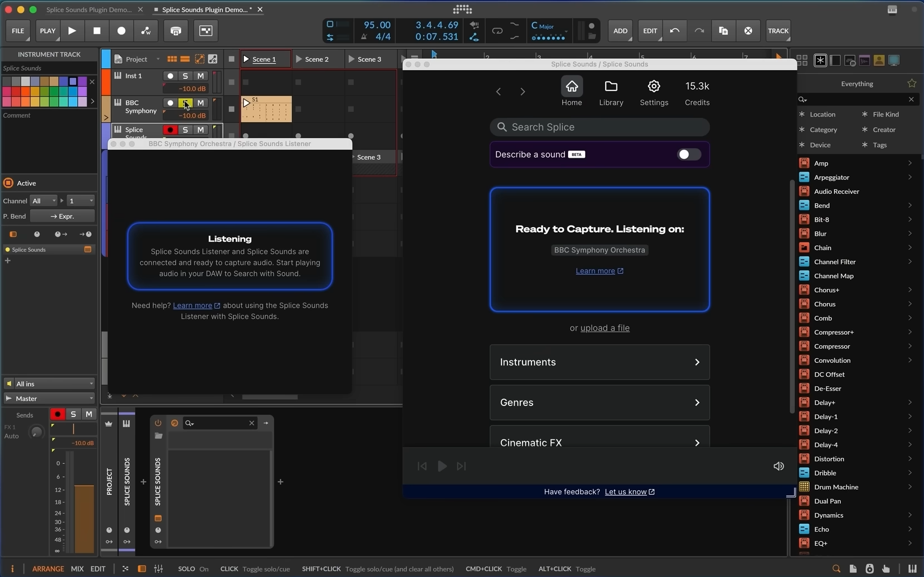Mute the Inst 1 track
The width and height of the screenshot is (924, 577).
(200, 76)
